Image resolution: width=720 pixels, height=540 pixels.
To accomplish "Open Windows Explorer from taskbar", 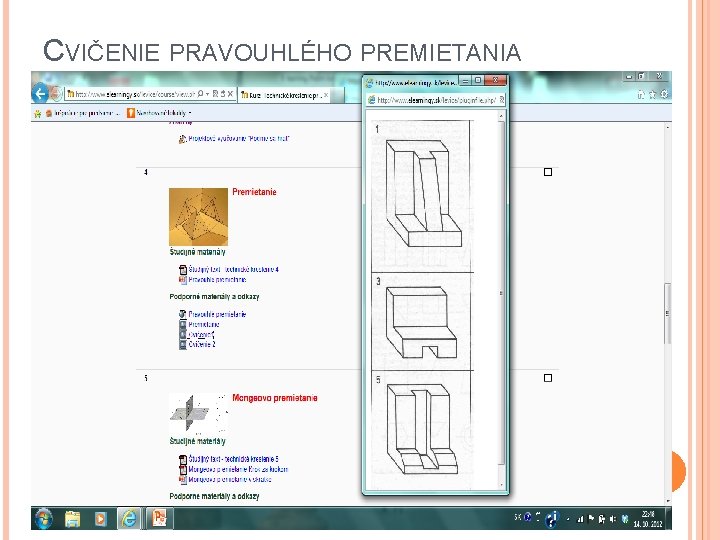I will (73, 519).
